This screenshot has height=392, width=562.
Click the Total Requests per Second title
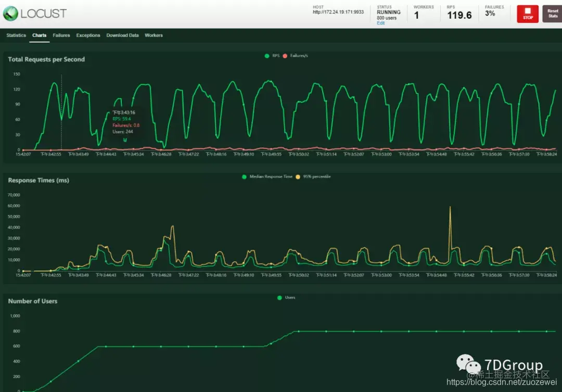46,59
